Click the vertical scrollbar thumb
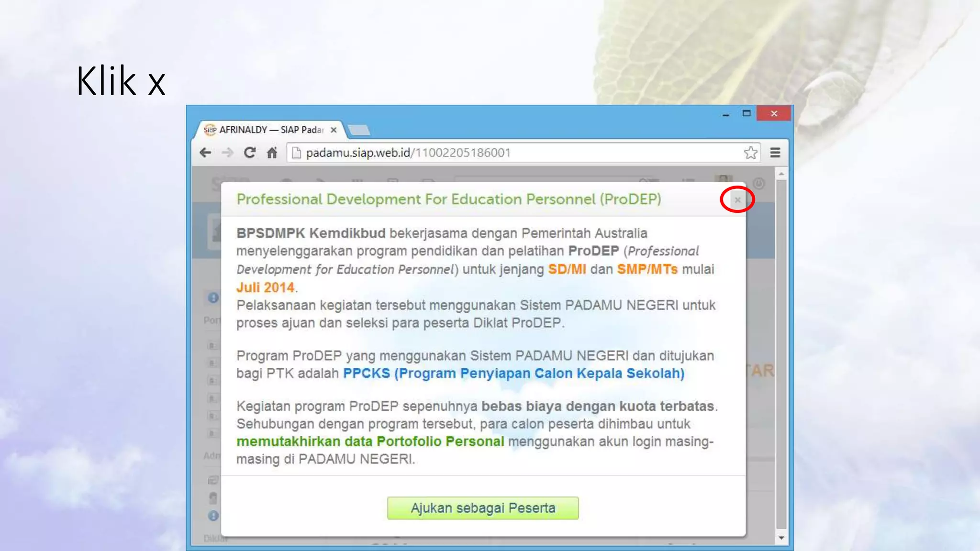Image resolution: width=980 pixels, height=551 pixels. [781, 354]
